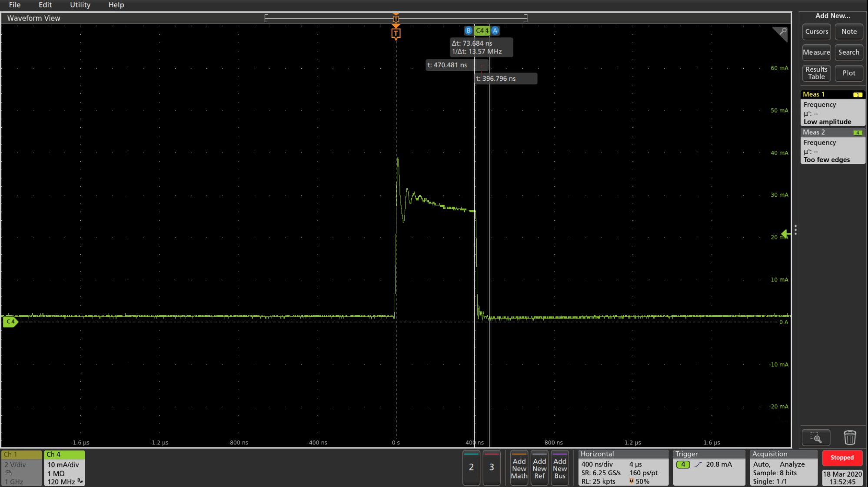Click Add New Math button
Viewport: 868px width, 487px height.
519,468
